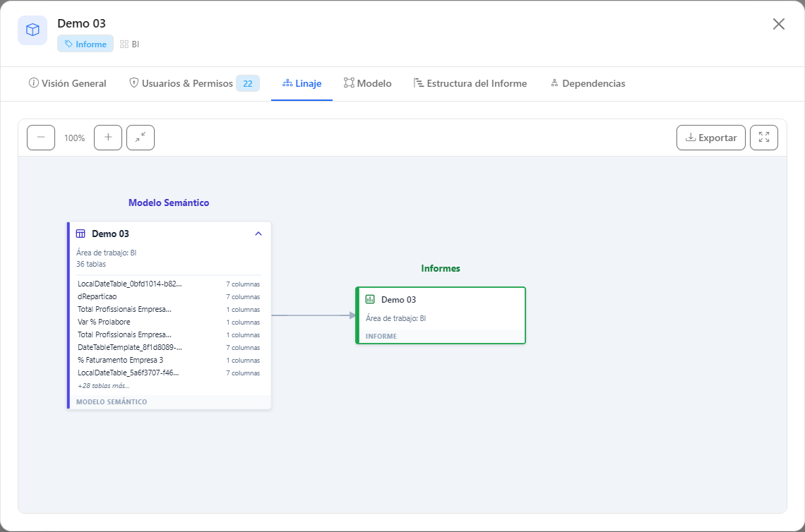Click the bar chart icon in the Informes card

coord(370,300)
